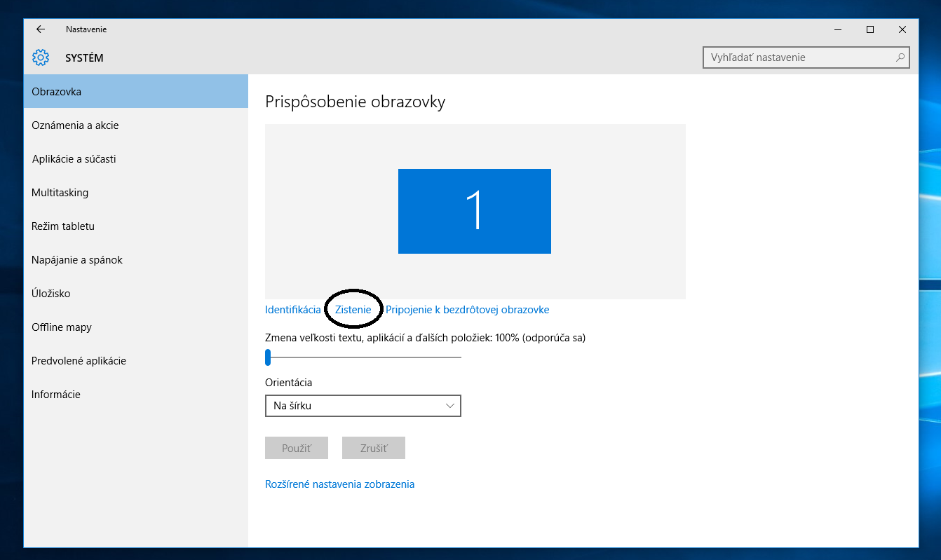Screen dimensions: 941x560
Task: Click the Identifikácia link
Action: click(292, 310)
